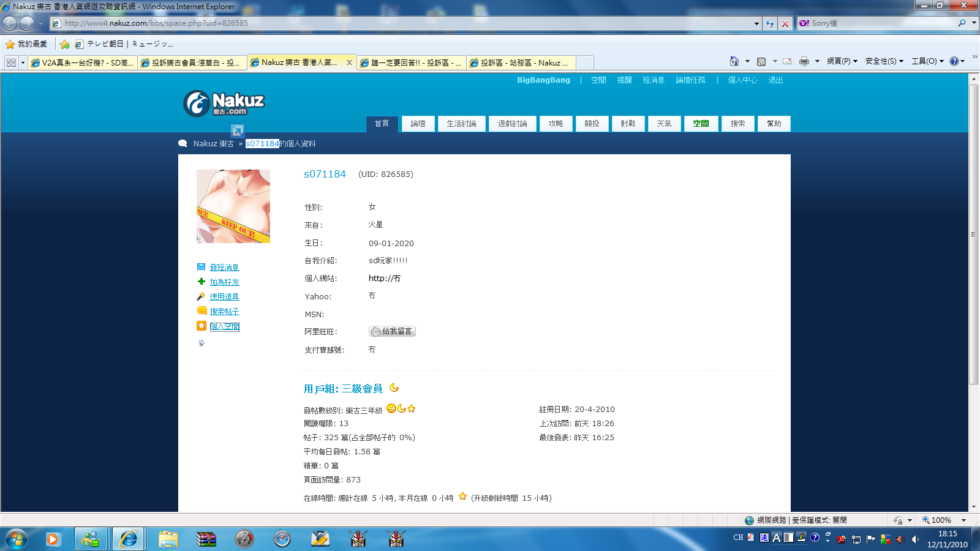Open the 生活討論 navigation tab

pos(462,124)
